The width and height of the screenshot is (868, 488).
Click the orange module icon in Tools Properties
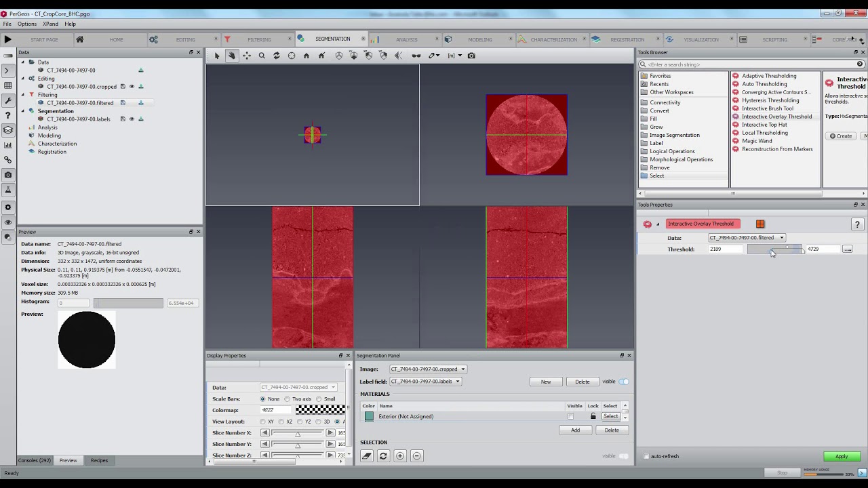760,224
